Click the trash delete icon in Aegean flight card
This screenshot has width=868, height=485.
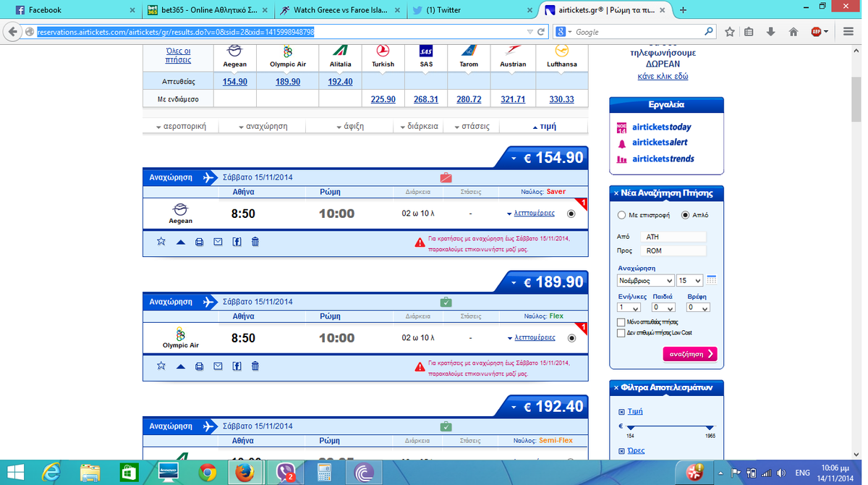(x=255, y=242)
